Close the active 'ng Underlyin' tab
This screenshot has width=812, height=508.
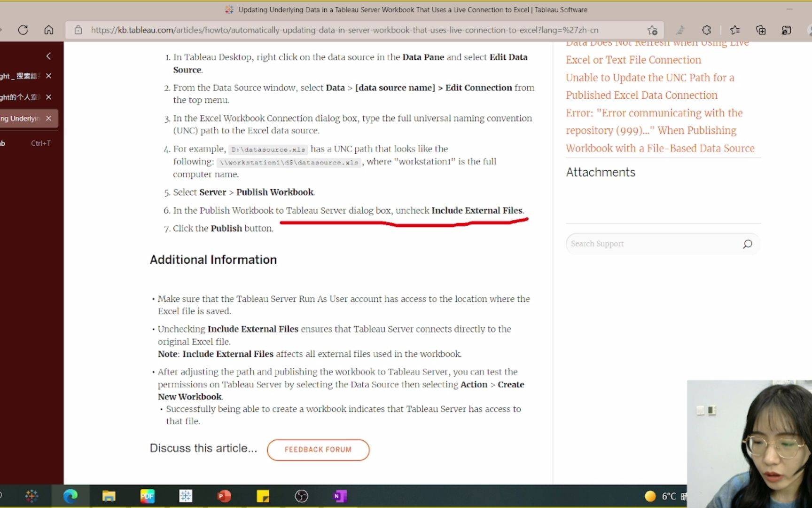click(48, 118)
